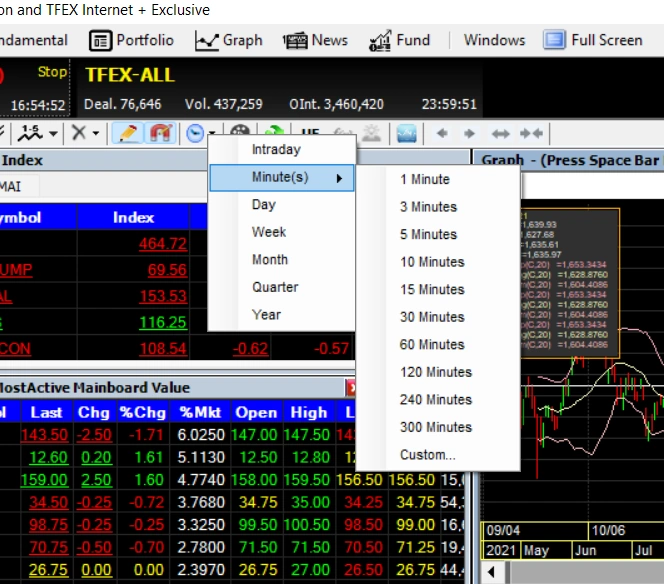Image resolution: width=664 pixels, height=584 pixels.
Task: Select Year timeframe
Action: 282,315
